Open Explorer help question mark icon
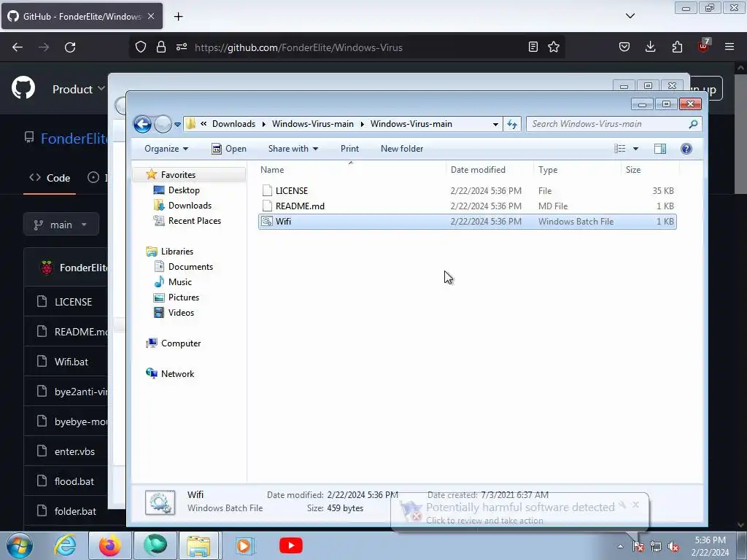This screenshot has width=747, height=560. 686,149
